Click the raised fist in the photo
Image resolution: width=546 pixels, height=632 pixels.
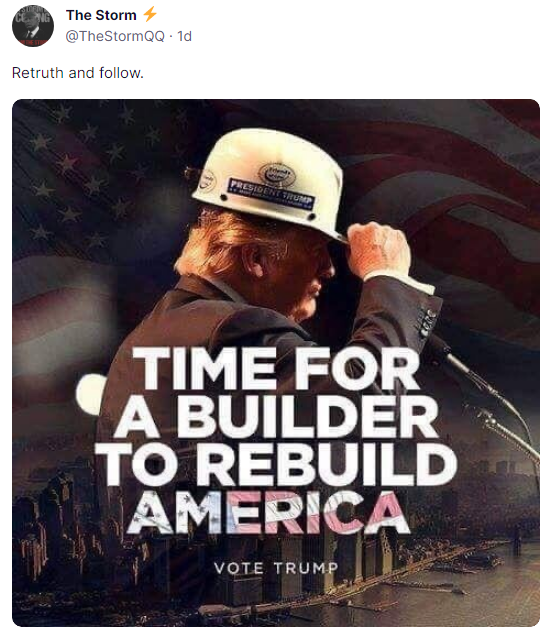378,249
